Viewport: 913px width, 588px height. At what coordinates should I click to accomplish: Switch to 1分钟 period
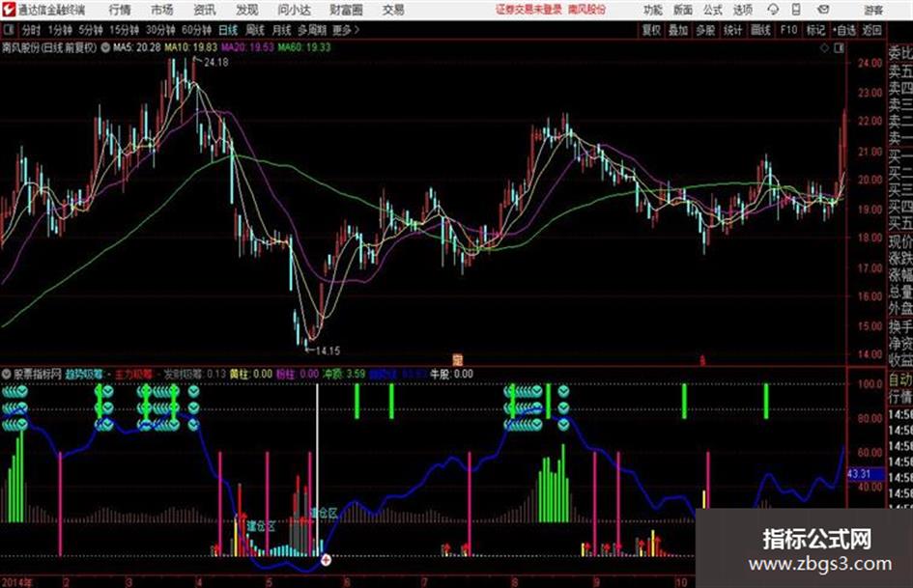(x=60, y=30)
